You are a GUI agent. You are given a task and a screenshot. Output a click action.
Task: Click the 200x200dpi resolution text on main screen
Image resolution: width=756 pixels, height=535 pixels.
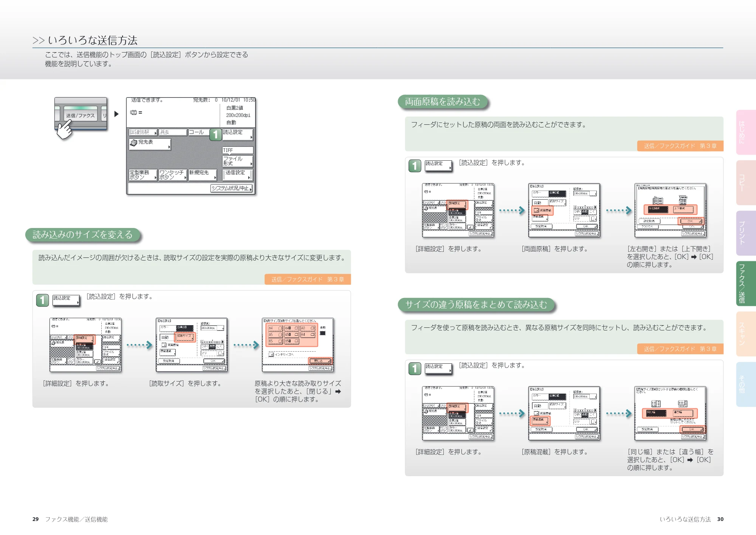(238, 115)
